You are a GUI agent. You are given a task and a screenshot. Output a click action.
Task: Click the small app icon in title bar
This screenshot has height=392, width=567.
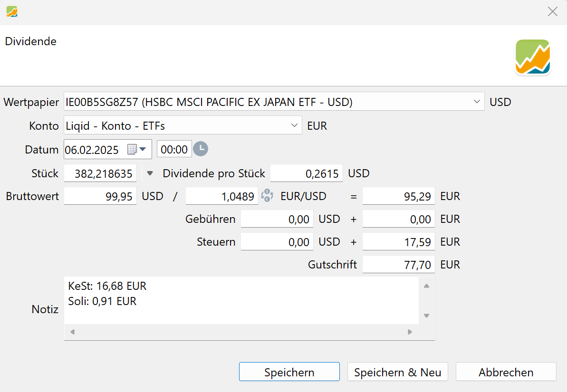pyautogui.click(x=12, y=12)
